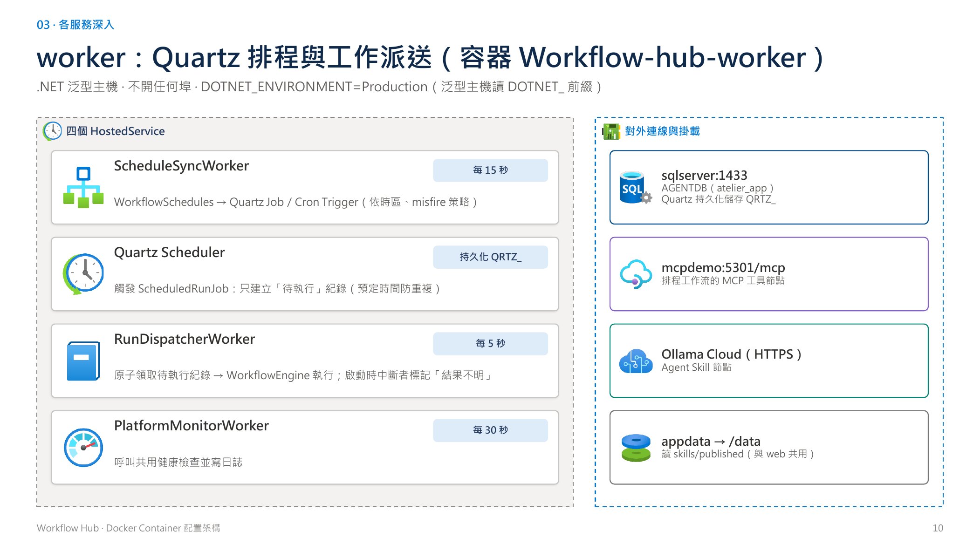980x551 pixels.
Task: Click the 03 · 各服務深入 section label
Action: tap(75, 25)
